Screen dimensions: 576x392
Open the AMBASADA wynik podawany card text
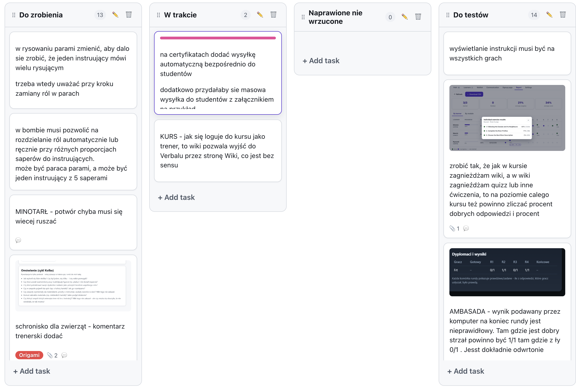(505, 330)
